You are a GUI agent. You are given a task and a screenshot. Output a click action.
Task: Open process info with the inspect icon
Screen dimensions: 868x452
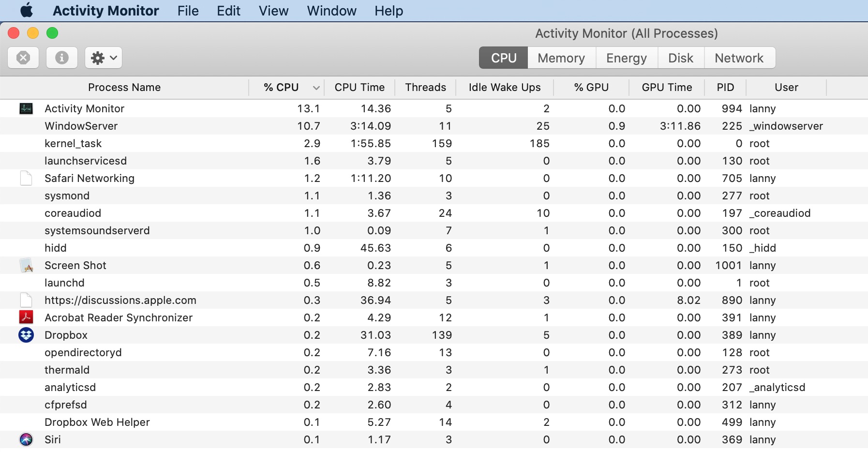(x=61, y=58)
